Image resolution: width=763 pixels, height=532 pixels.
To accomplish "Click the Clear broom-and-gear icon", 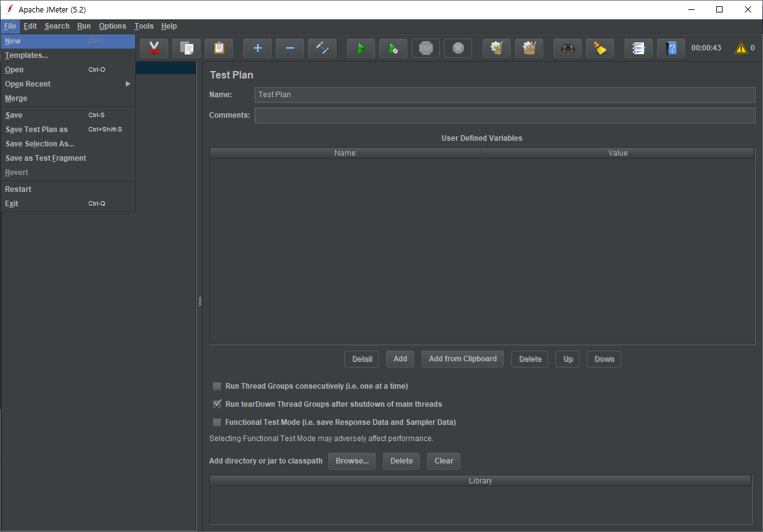I will pos(497,48).
